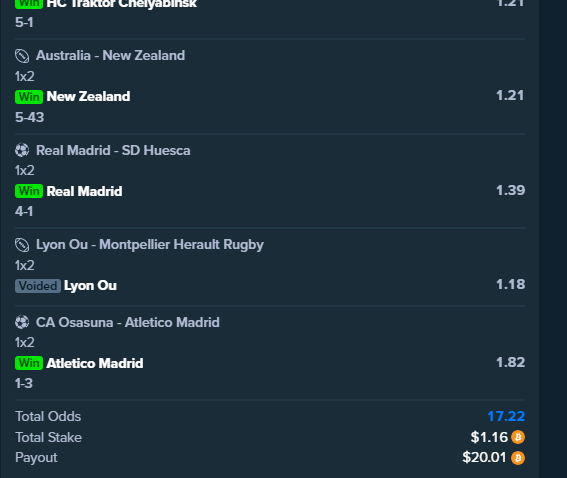
Task: Open the Real Madrid - SD Huesca match
Action: 113,150
